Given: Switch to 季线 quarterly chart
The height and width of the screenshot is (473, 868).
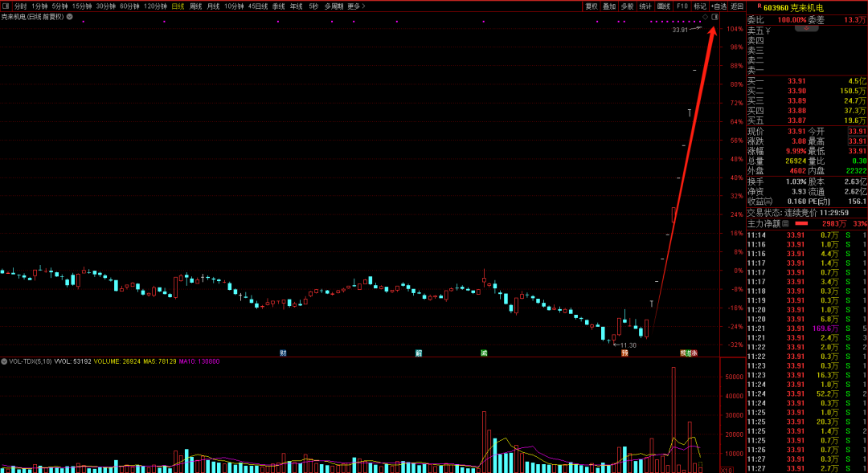Looking at the screenshot, I should [278, 6].
